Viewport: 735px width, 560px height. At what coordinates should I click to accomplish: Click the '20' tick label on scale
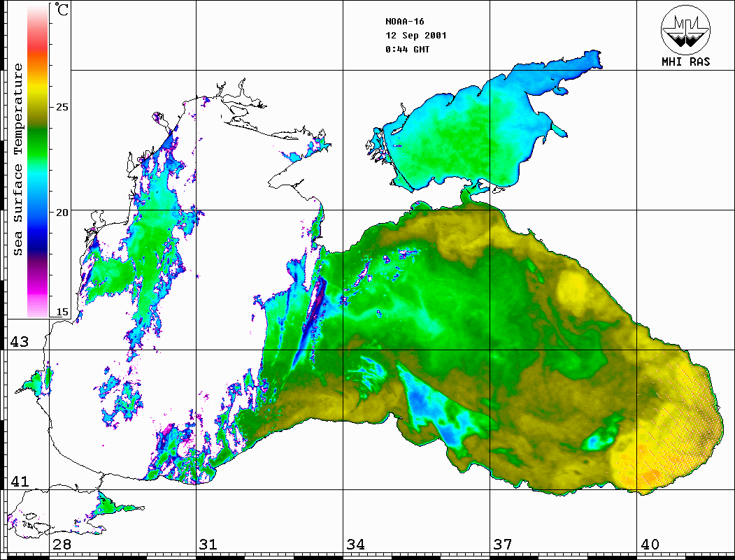pos(62,213)
